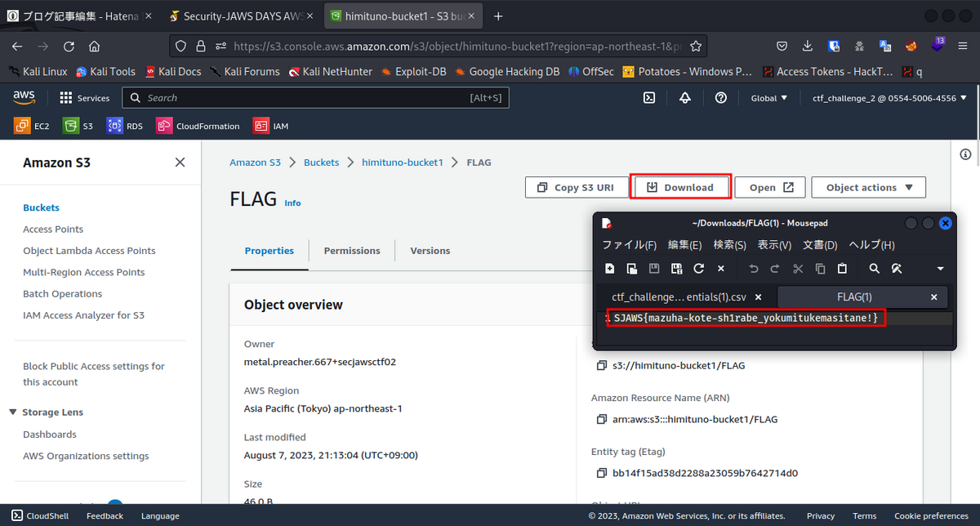This screenshot has width=980, height=526.
Task: Open the Info link beside FLAG
Action: (x=292, y=203)
